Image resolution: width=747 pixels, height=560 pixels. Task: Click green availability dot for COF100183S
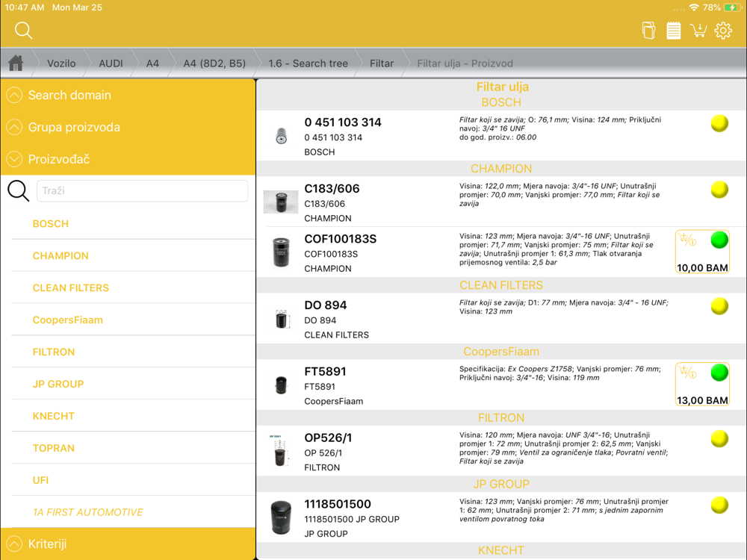[x=719, y=240]
